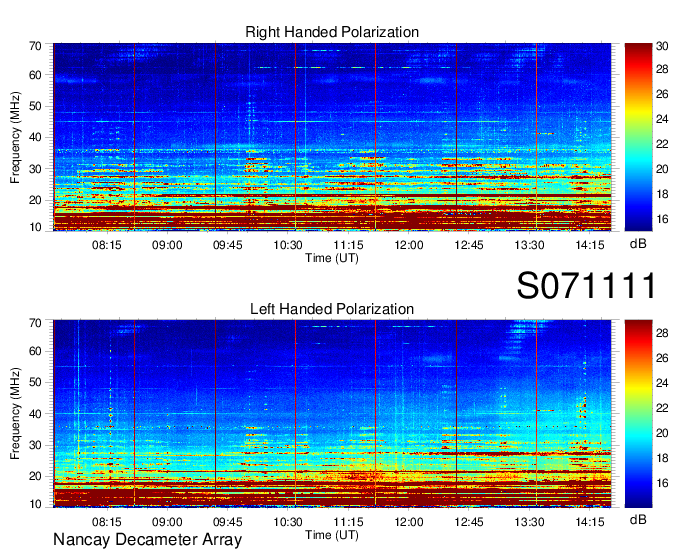Viewport: 680px width, 552px height.
Task: Click 20 frequency tick on Left Handed plot
Action: point(35,477)
